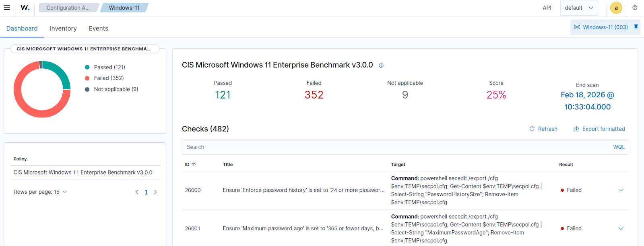Click the Checks (482) heading

point(205,129)
